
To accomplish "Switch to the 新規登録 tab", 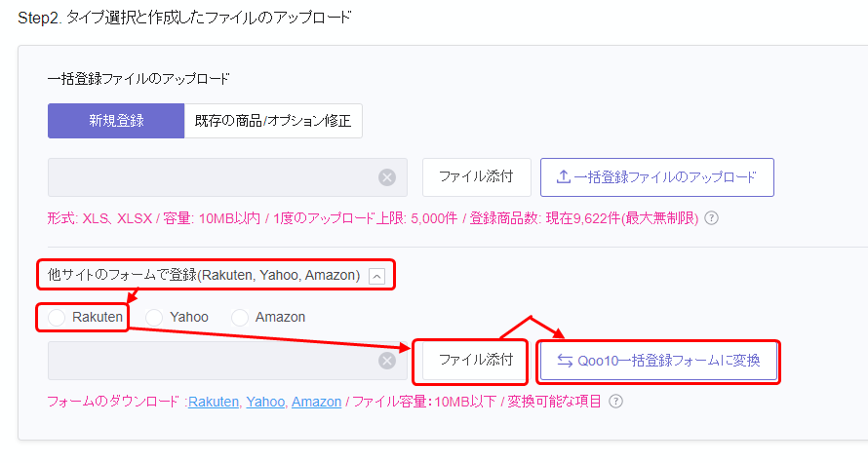I will (115, 121).
